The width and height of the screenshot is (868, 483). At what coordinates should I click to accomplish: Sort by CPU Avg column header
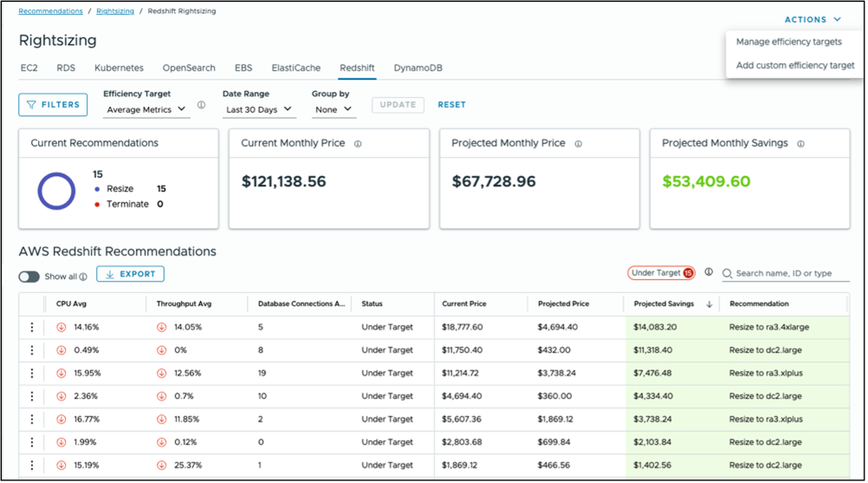coord(72,304)
